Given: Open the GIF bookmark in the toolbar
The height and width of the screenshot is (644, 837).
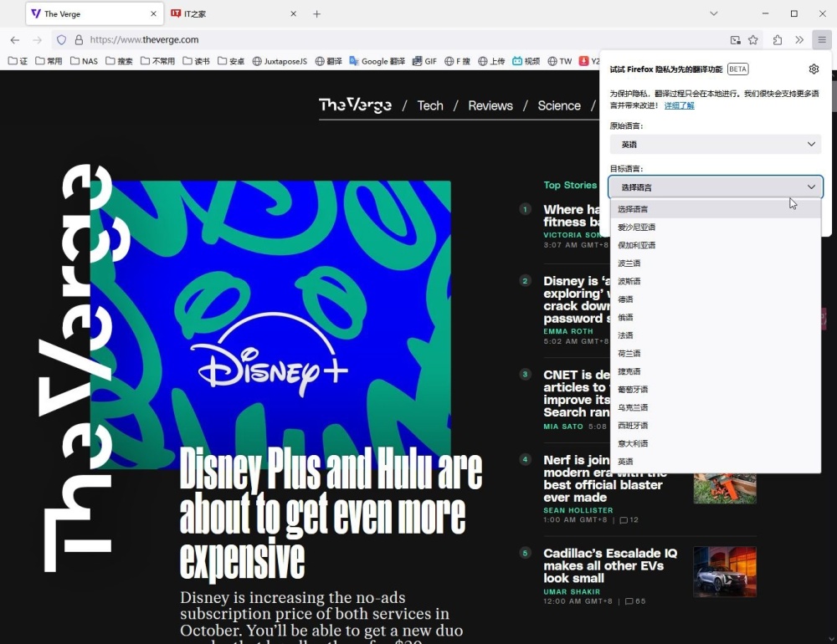Looking at the screenshot, I should (x=425, y=60).
